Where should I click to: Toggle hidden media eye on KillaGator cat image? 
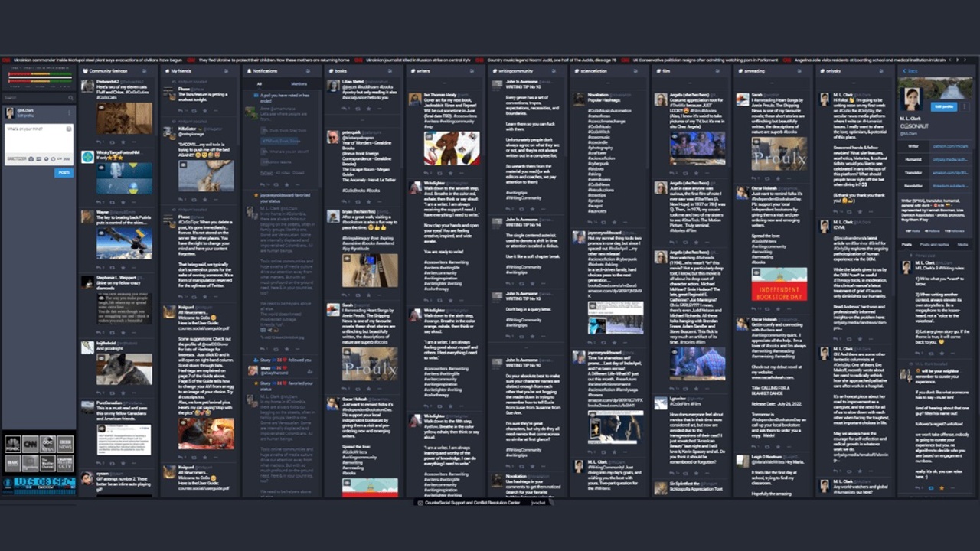click(x=183, y=165)
